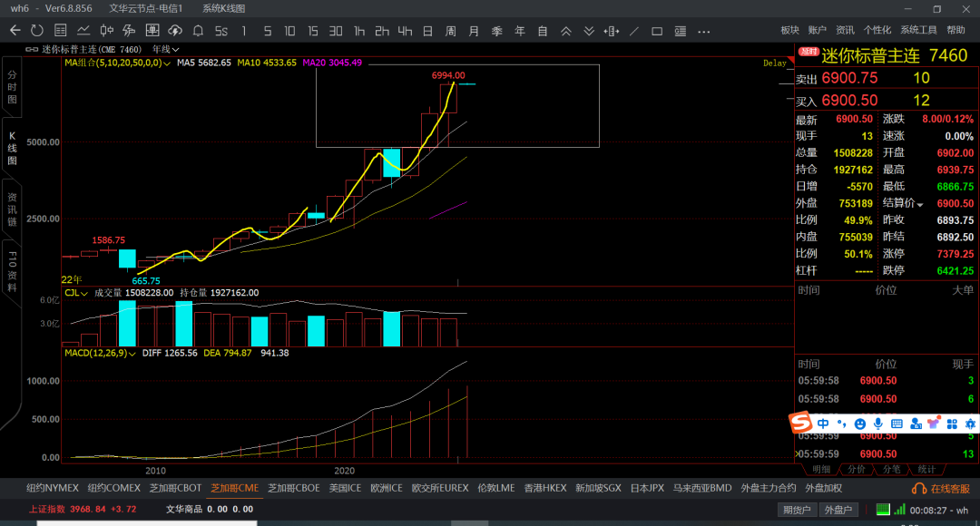Toggle the Sogou punctuation mode button
This screenshot has height=526, width=980.
pyautogui.click(x=841, y=424)
